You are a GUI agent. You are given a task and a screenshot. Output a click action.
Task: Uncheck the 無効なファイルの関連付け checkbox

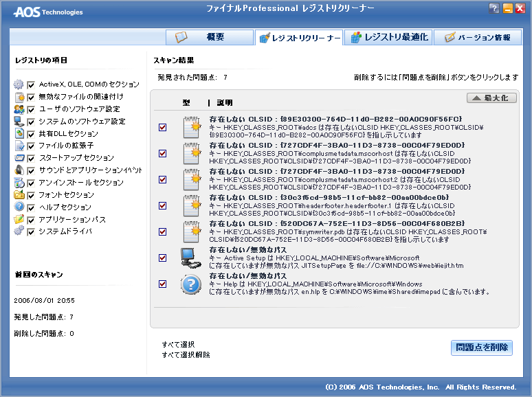31,98
